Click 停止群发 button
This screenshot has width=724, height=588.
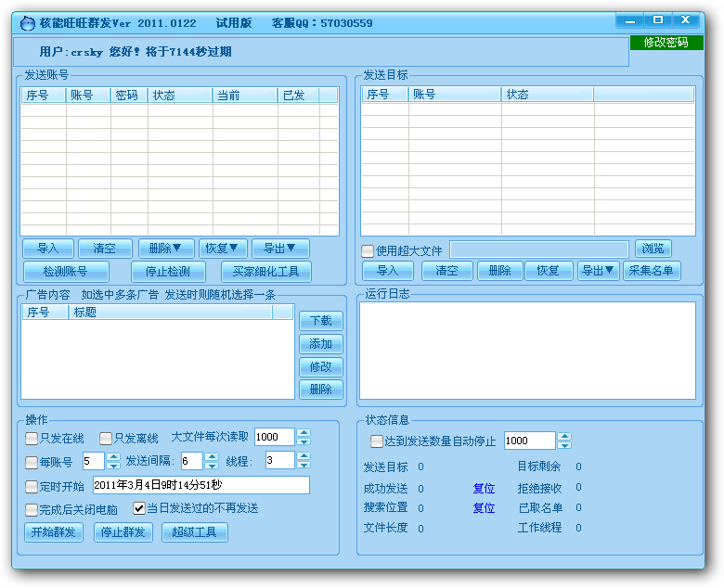[x=123, y=532]
